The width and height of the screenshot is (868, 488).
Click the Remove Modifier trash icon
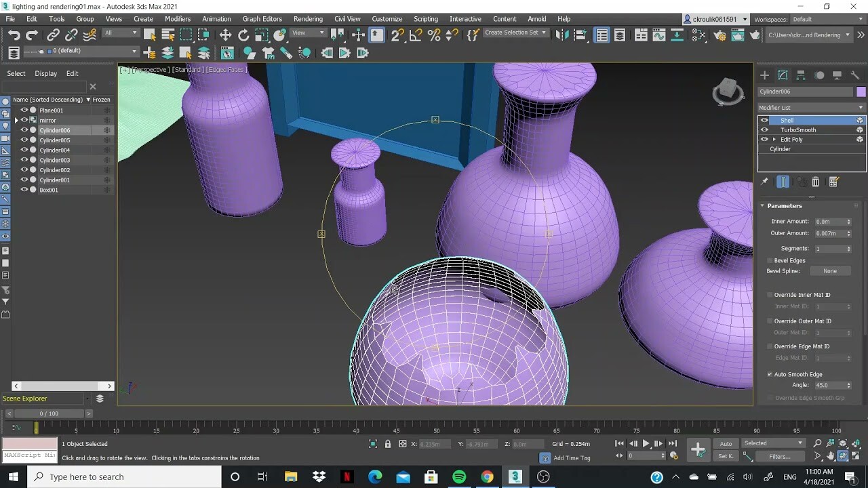tap(816, 181)
